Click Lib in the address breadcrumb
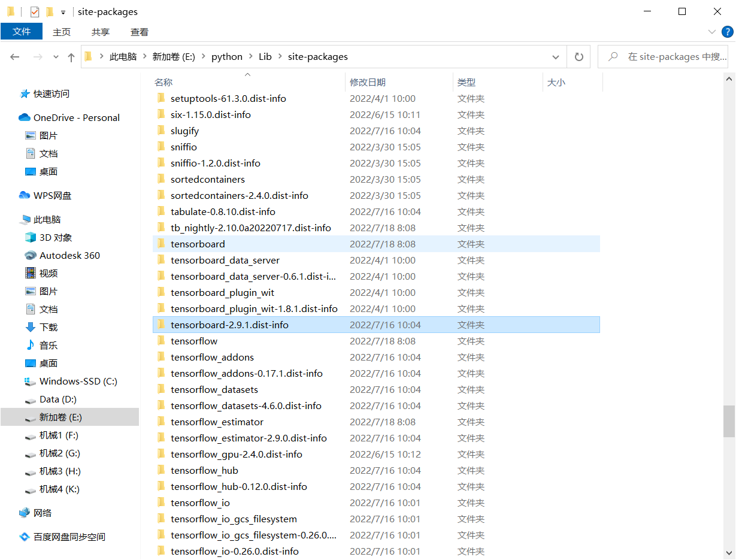 [265, 57]
